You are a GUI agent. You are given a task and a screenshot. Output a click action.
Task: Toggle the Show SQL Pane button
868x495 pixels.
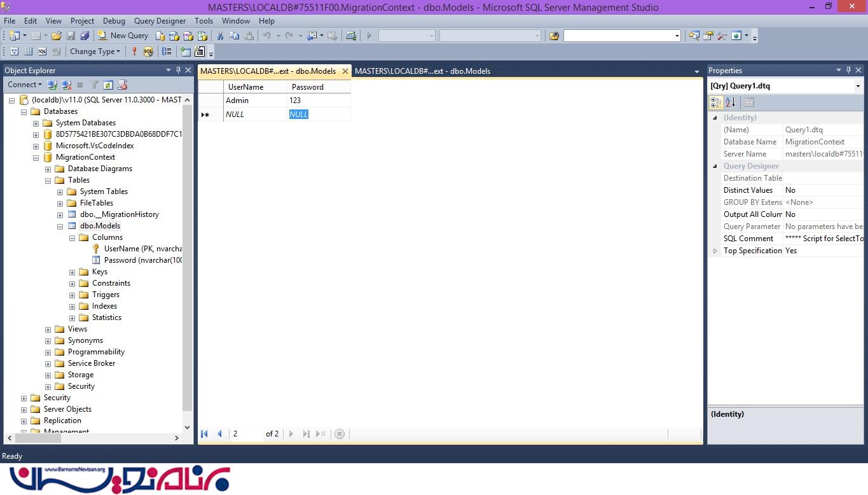(42, 52)
